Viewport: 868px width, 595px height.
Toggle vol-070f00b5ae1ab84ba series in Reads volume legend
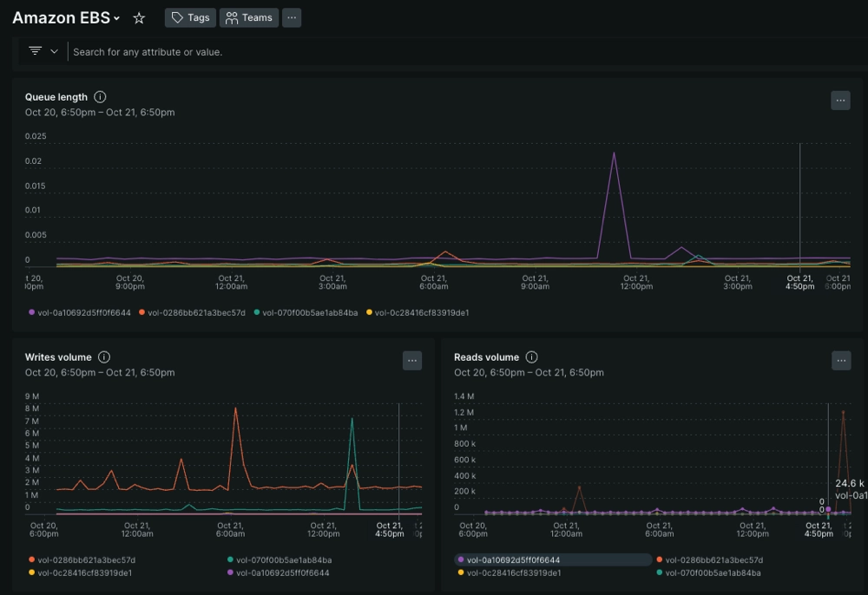coord(712,573)
